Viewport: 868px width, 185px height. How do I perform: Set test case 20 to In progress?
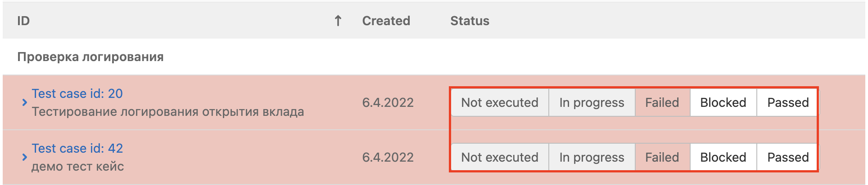point(592,103)
